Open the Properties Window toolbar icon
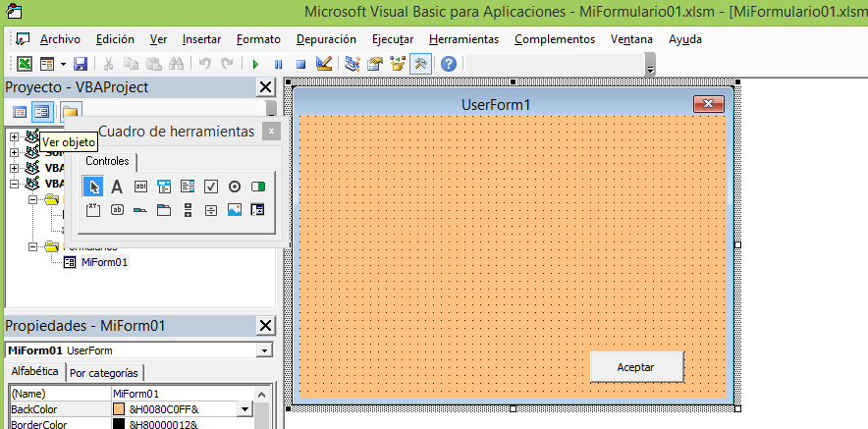868x429 pixels. click(375, 64)
